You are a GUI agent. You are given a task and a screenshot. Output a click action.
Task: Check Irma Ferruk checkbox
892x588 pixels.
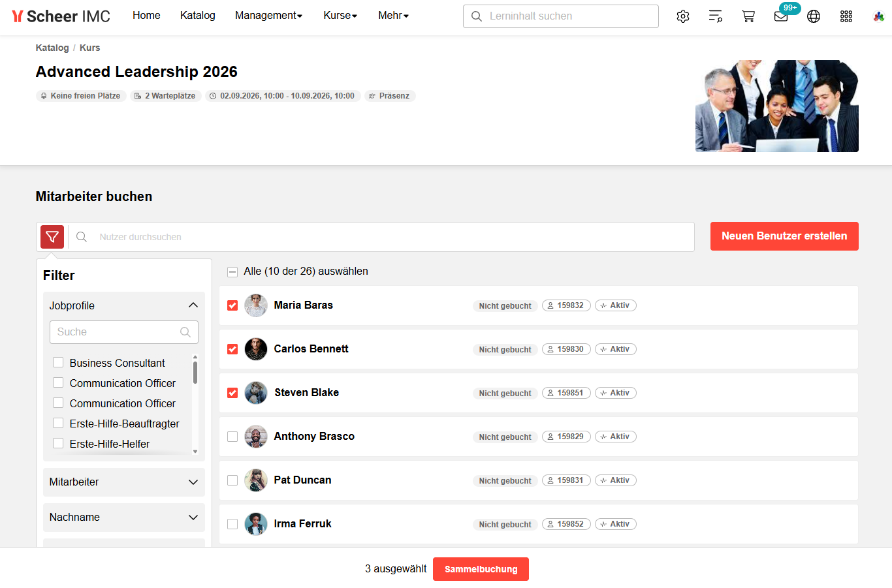[x=232, y=524]
